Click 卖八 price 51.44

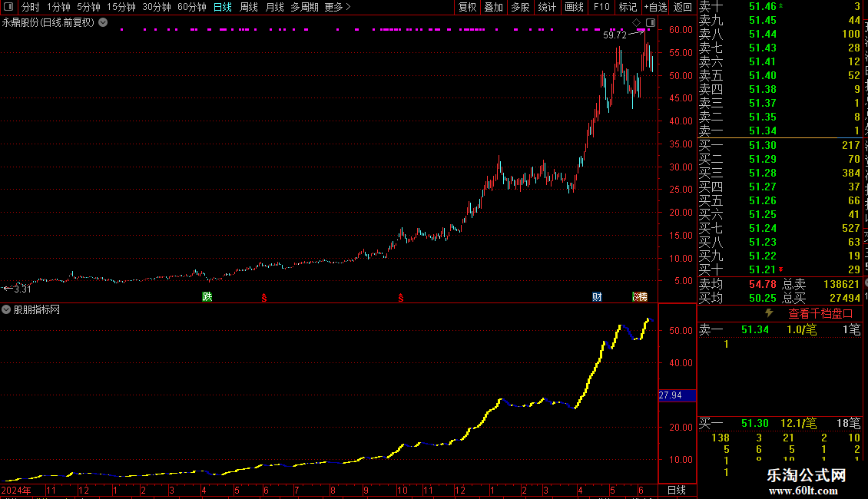[x=762, y=34]
